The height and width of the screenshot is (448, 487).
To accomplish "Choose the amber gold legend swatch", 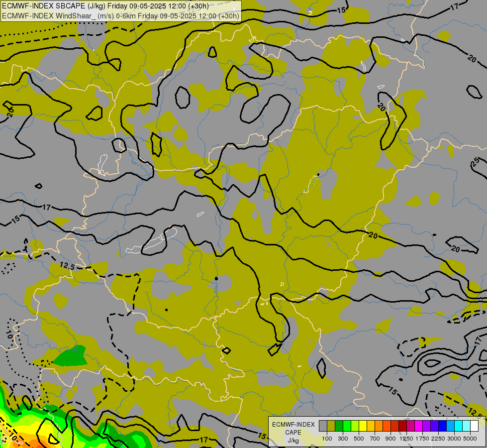I will click(371, 426).
